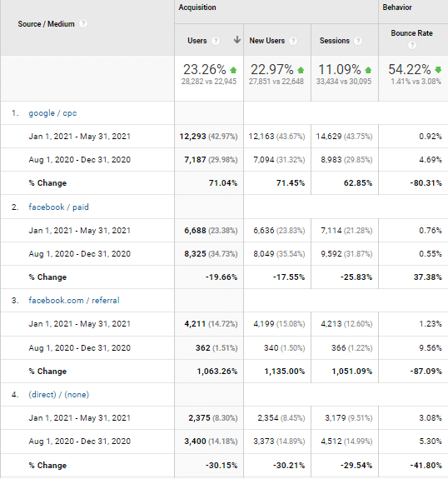Click the Source / Medium column header
This screenshot has width=448, height=479.
46,24
